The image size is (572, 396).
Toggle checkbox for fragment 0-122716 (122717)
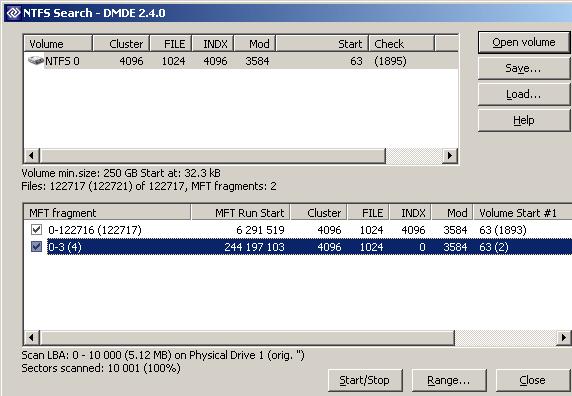36,230
